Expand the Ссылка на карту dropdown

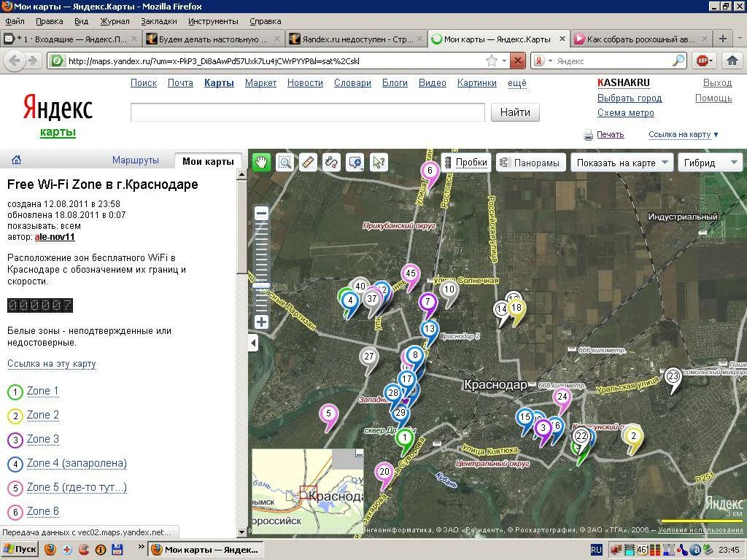click(x=683, y=134)
